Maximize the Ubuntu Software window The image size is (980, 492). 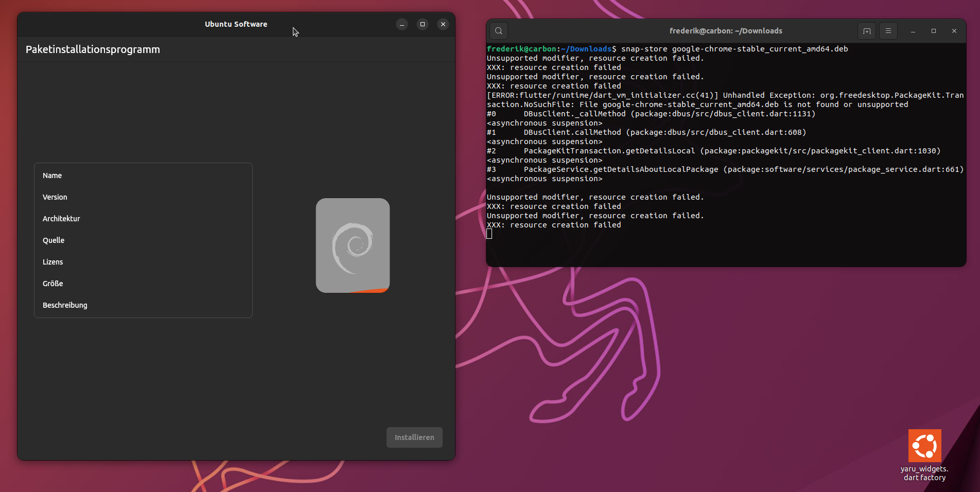[x=423, y=24]
